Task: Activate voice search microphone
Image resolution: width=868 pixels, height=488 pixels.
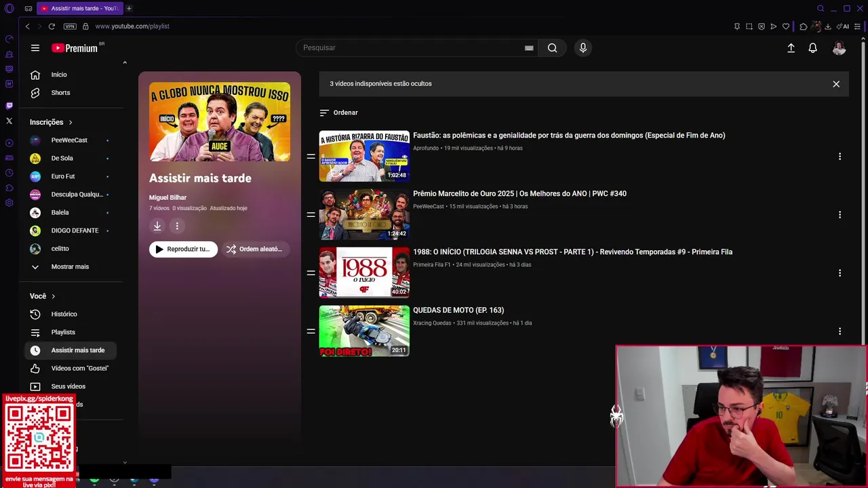Action: pyautogui.click(x=583, y=48)
